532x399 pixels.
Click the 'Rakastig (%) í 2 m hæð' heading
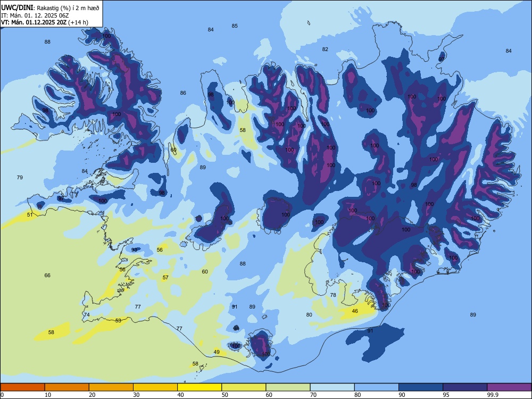pyautogui.click(x=68, y=8)
